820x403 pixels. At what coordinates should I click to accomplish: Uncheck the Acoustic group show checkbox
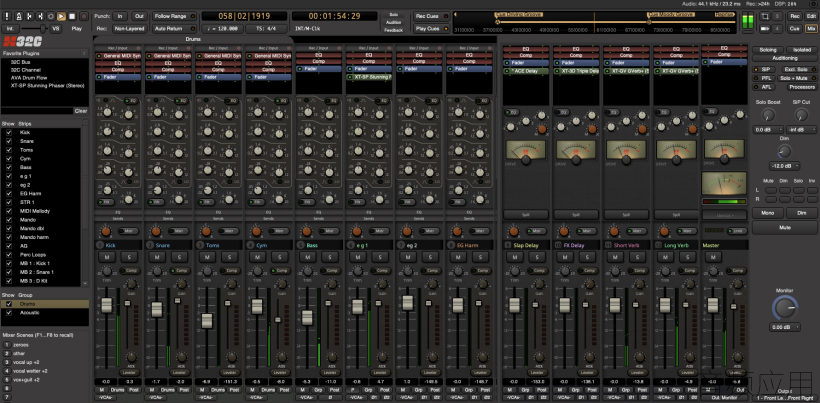[x=9, y=313]
